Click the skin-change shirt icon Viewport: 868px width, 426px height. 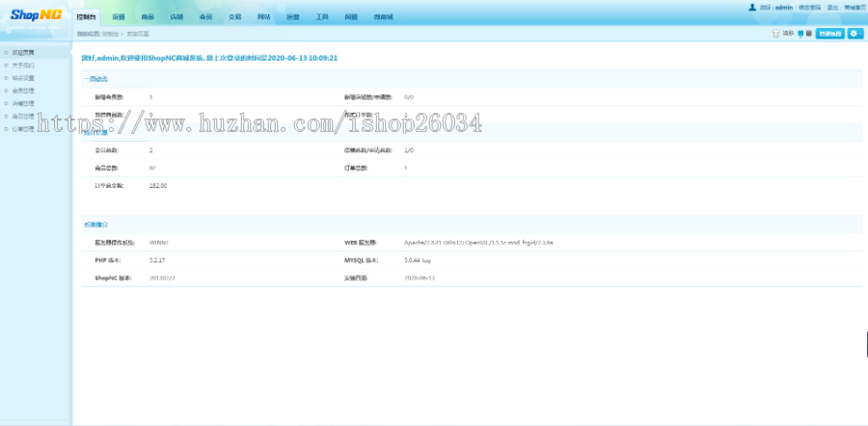point(776,34)
